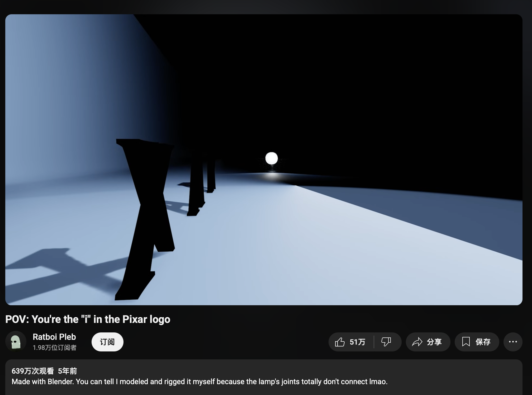Click the 639万次观看 view count
This screenshot has height=395, width=532.
coord(32,371)
